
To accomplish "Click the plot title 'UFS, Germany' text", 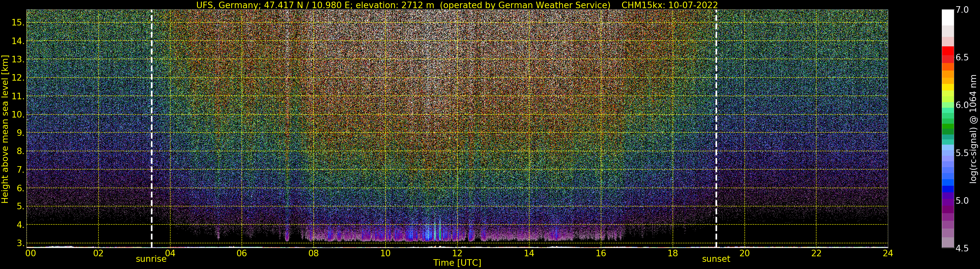I will [x=228, y=5].
